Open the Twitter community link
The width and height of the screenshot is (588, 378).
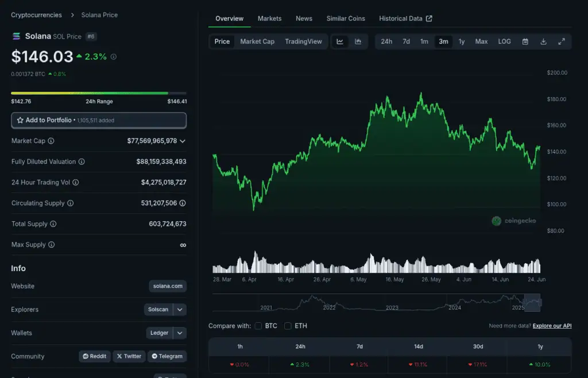coord(129,356)
